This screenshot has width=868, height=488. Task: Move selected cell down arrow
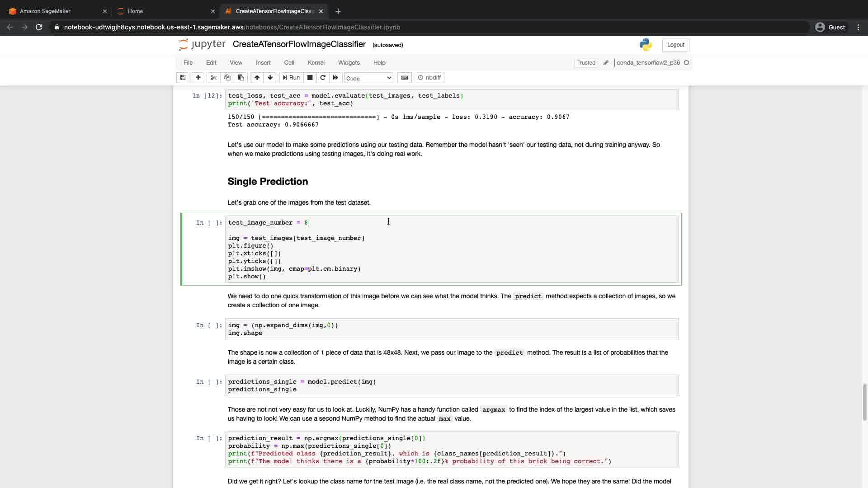pos(270,78)
